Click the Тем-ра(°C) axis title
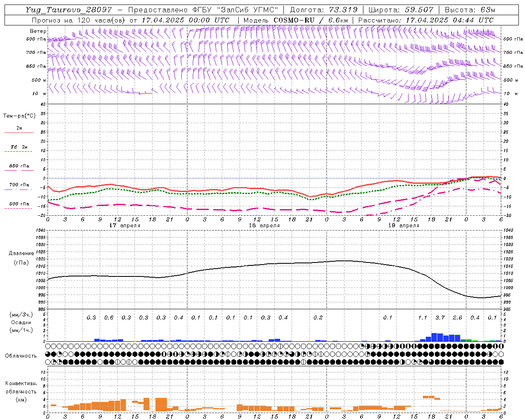525x420 pixels. click(x=19, y=116)
